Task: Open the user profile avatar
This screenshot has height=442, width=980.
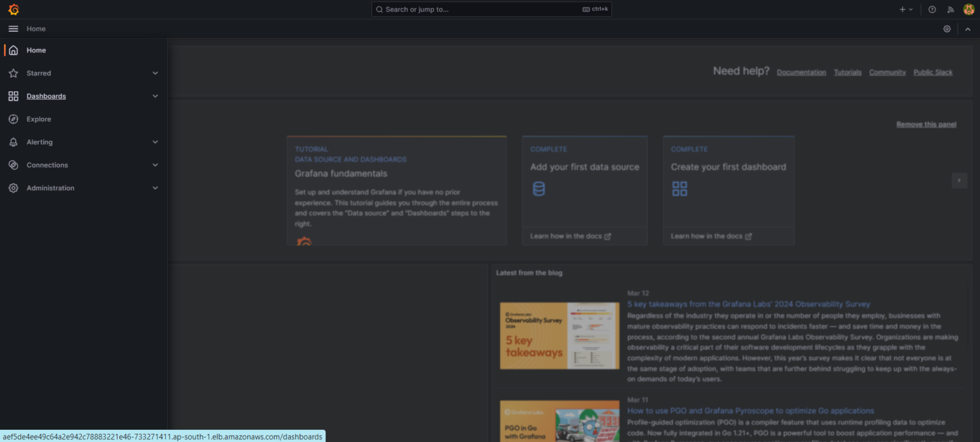Action: pyautogui.click(x=969, y=10)
